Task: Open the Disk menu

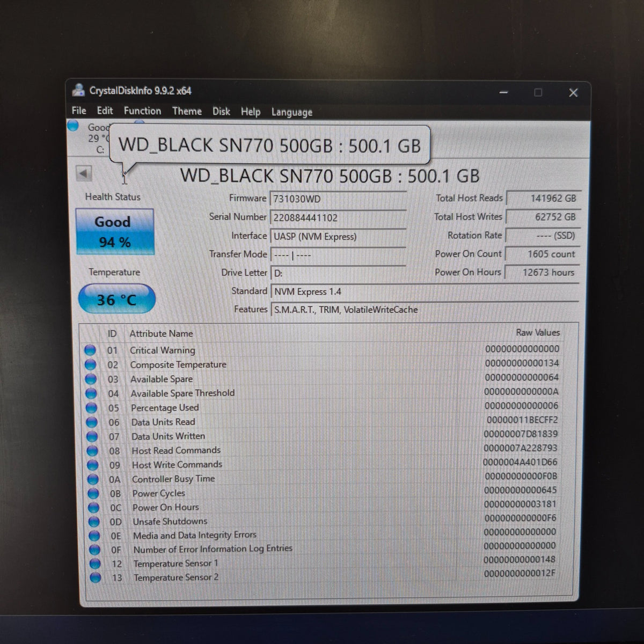Action: point(221,112)
